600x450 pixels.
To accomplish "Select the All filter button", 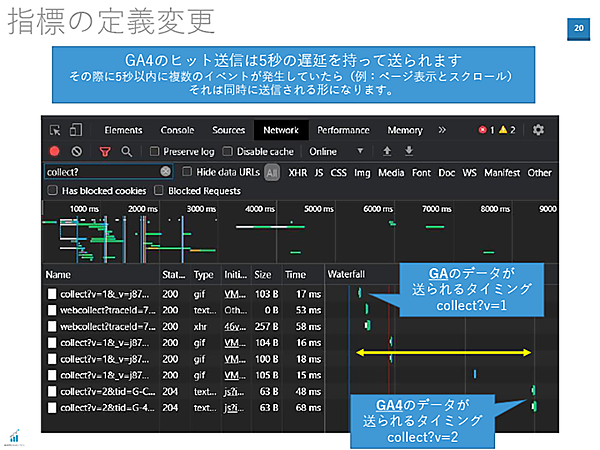I will 271,172.
